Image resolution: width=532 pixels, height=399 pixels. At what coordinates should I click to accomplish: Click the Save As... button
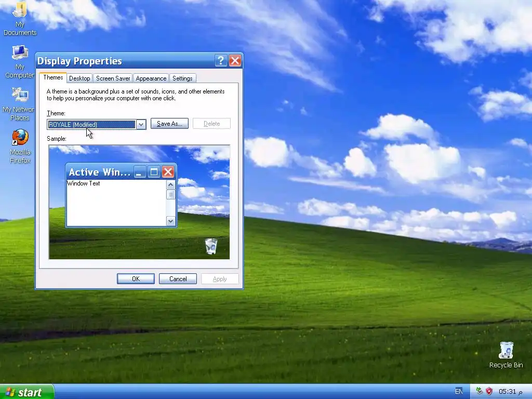pyautogui.click(x=170, y=124)
